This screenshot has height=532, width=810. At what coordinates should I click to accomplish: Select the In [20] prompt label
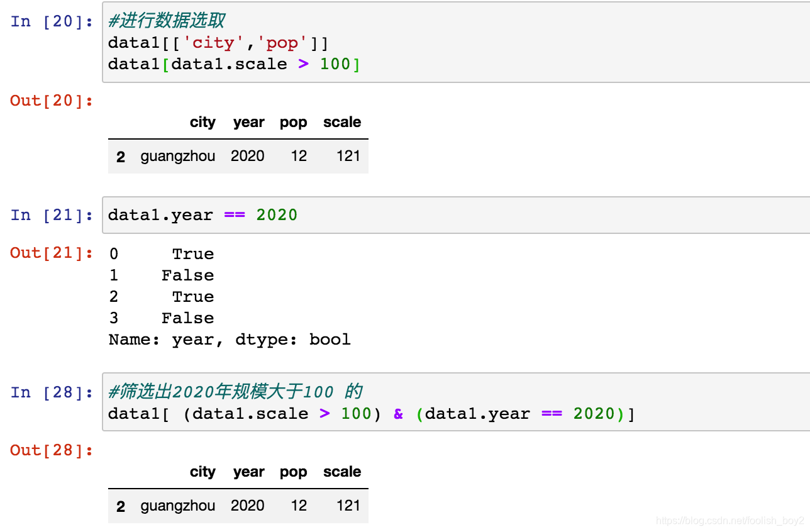[x=52, y=21]
